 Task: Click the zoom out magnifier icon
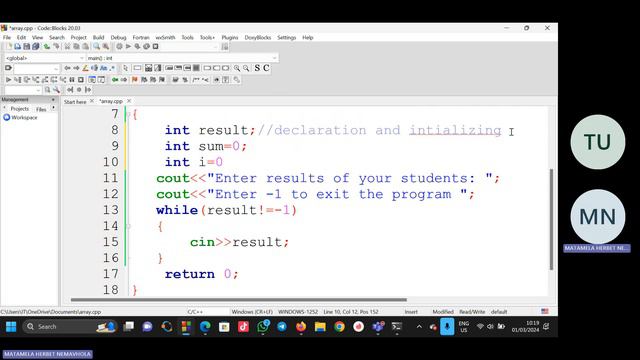point(246,68)
